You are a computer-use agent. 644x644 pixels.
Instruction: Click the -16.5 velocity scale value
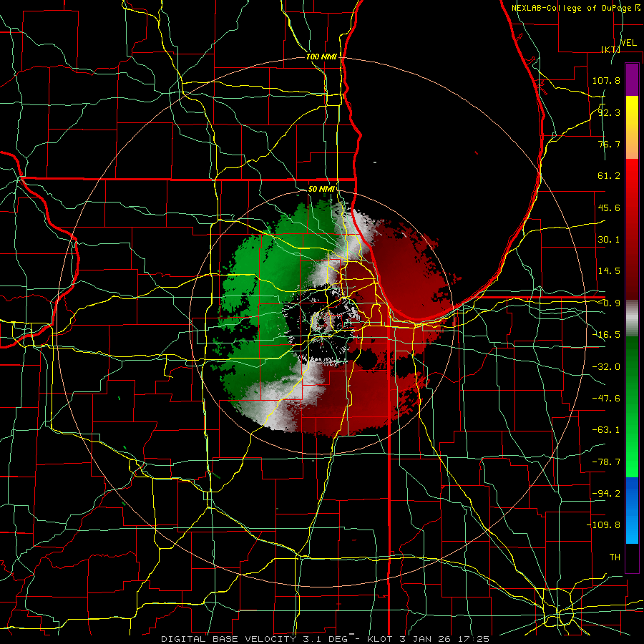pyautogui.click(x=606, y=335)
